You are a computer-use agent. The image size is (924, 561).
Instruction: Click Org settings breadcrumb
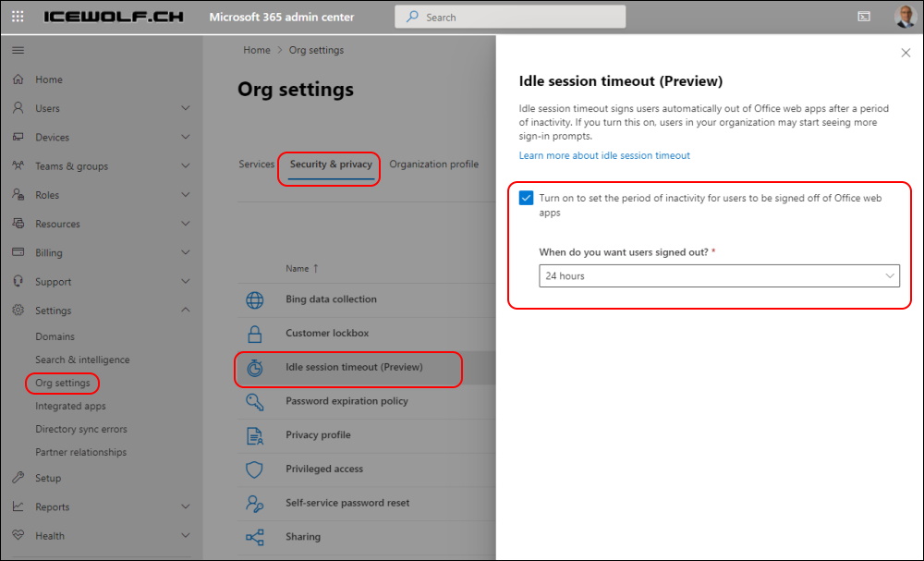316,50
